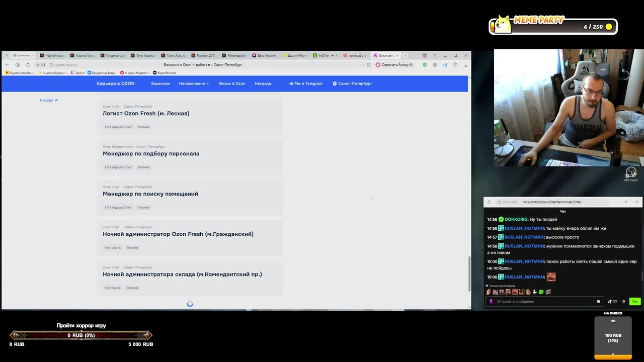Image resolution: width=644 pixels, height=362 pixels.
Task: Click the site rating star showing 4,3
Action: coord(38,65)
